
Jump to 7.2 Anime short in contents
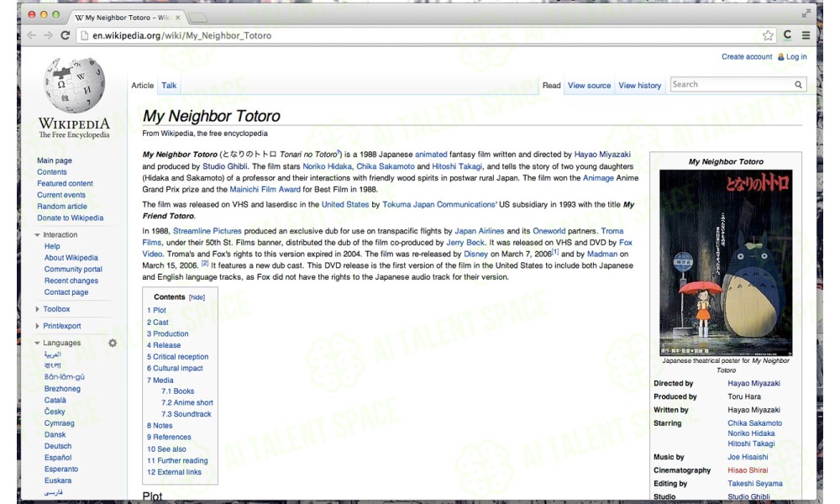187,402
